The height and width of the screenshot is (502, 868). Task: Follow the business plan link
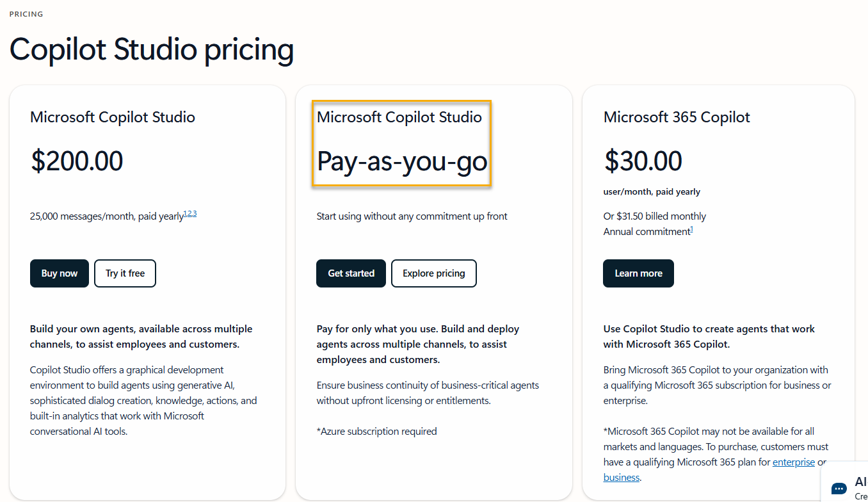click(621, 478)
